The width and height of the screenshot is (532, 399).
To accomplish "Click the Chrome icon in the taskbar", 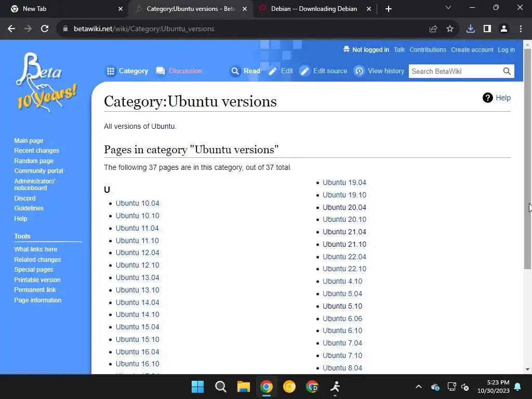I will [267, 387].
